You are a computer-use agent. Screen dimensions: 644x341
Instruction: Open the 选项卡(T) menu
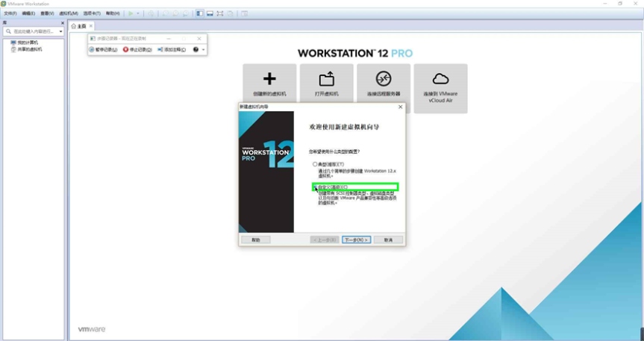92,13
